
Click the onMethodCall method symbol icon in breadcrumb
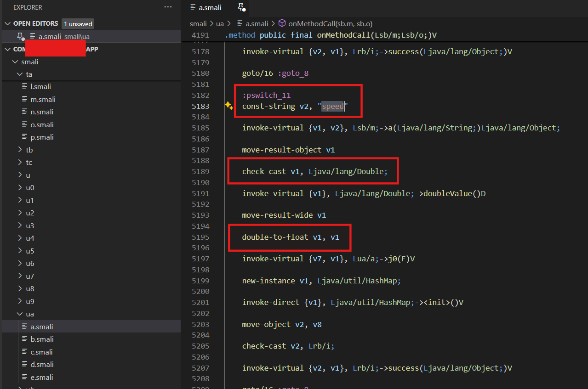point(282,23)
